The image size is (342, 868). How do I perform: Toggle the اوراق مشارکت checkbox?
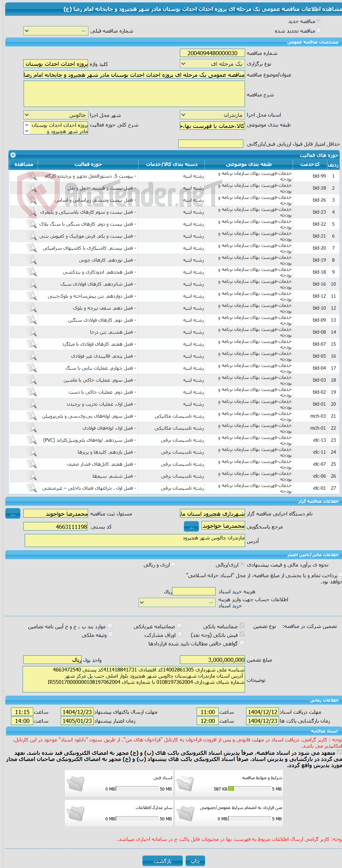click(x=180, y=634)
